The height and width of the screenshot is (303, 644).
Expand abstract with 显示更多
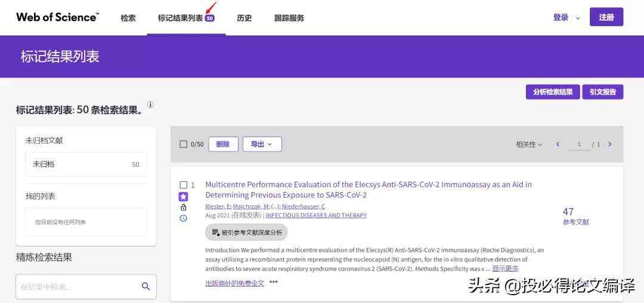coord(505,268)
